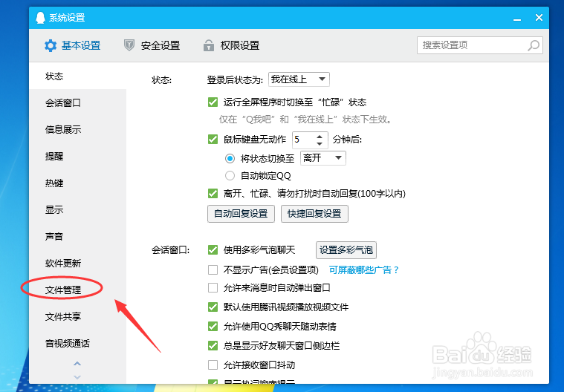Click the sidebar scroll-down chevron
Viewport: 564px width, 392px height.
pyautogui.click(x=77, y=377)
